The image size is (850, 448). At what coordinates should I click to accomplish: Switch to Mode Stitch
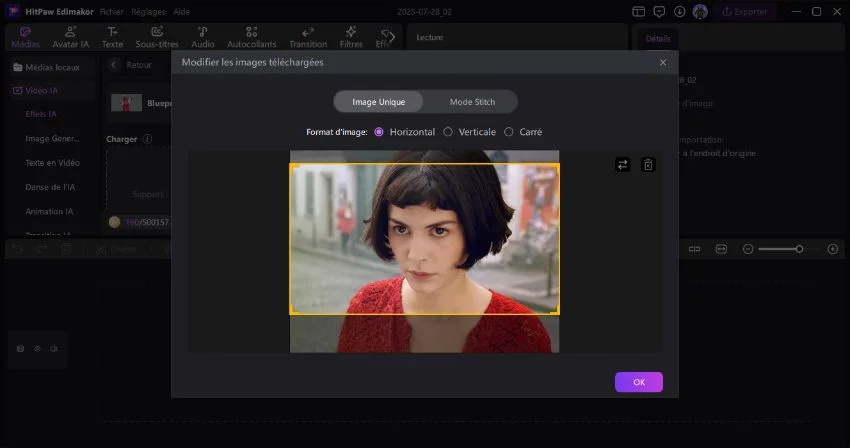click(472, 102)
